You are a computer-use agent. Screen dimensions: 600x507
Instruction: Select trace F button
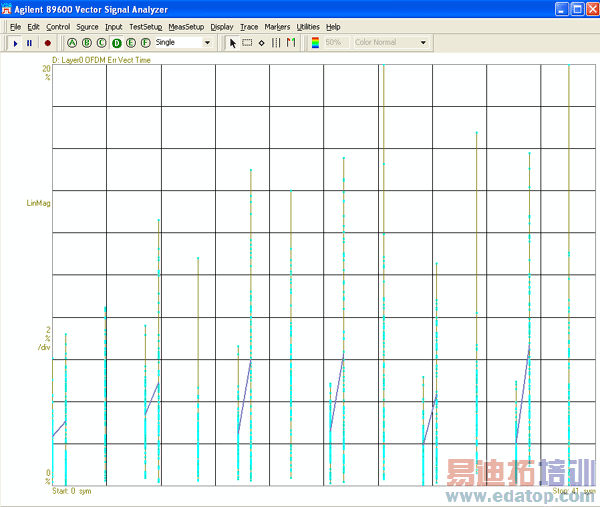tap(145, 43)
